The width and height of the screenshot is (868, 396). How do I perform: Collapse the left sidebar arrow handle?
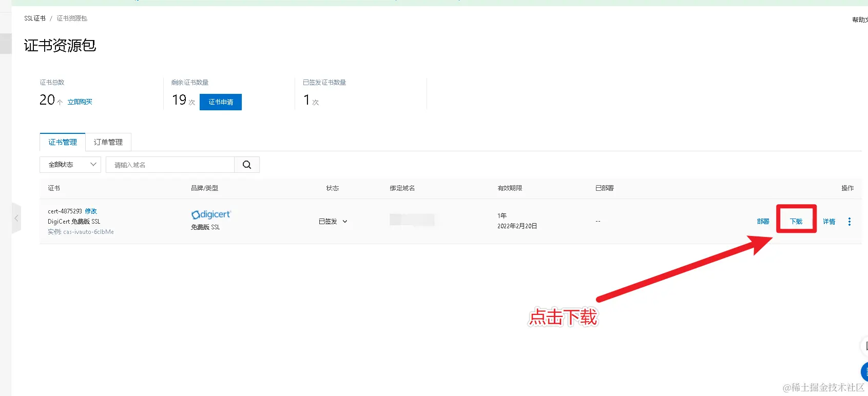tap(16, 219)
